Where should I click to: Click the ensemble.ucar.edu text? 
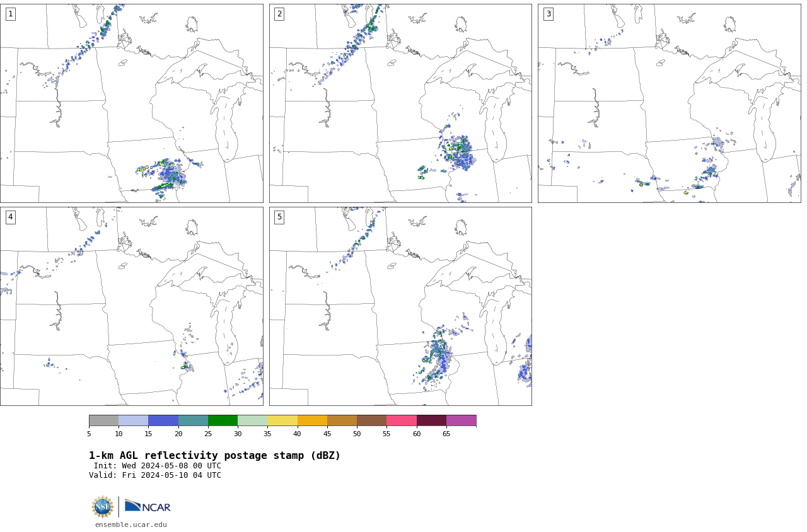(x=131, y=524)
